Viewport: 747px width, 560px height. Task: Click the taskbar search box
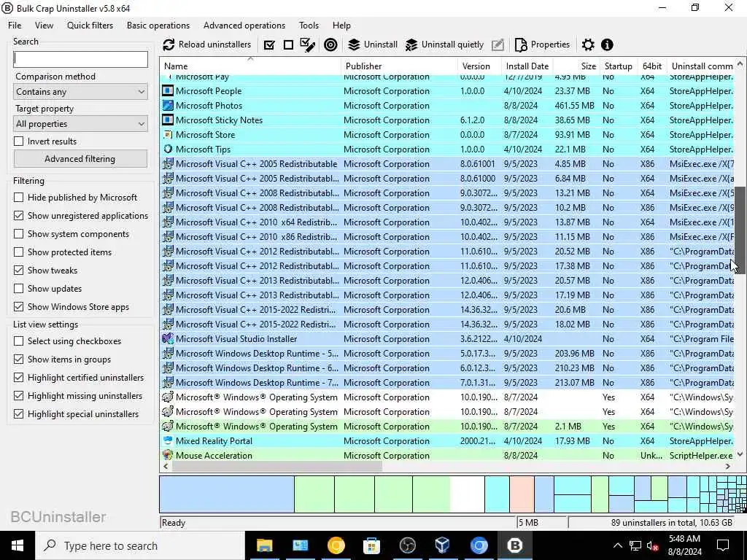click(140, 545)
